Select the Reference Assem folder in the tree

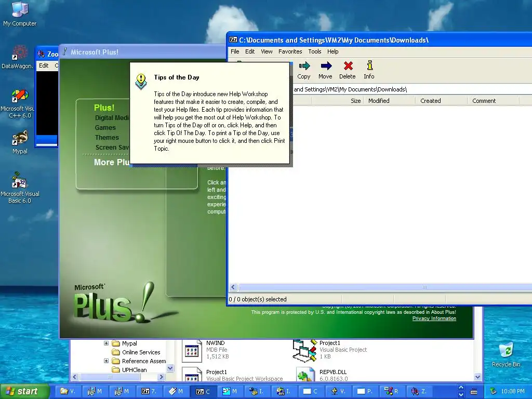(x=139, y=361)
